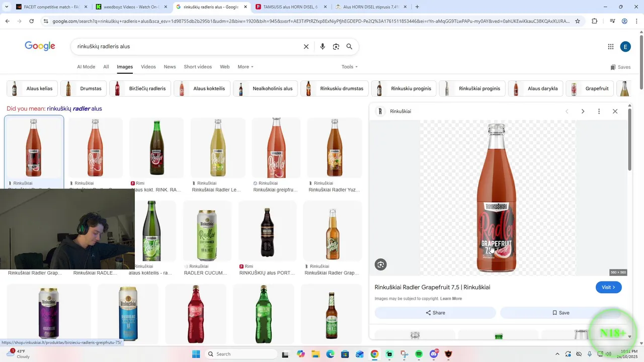Bookmark this page with the star icon

pos(578,21)
